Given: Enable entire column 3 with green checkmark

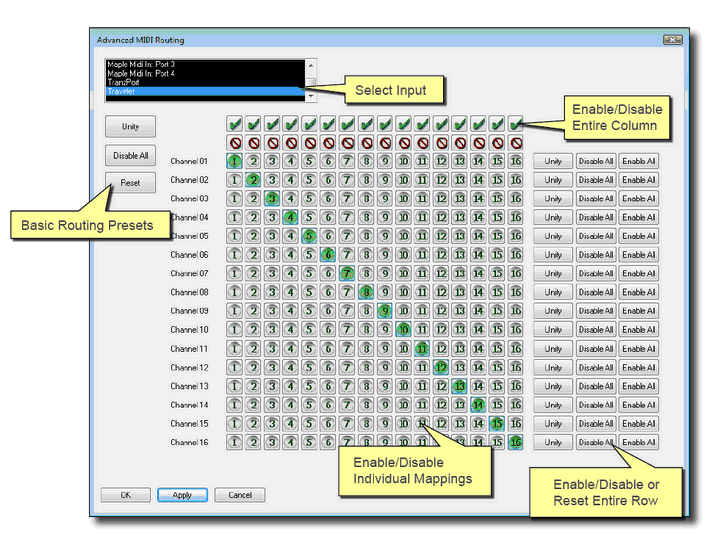Looking at the screenshot, I should [x=272, y=124].
